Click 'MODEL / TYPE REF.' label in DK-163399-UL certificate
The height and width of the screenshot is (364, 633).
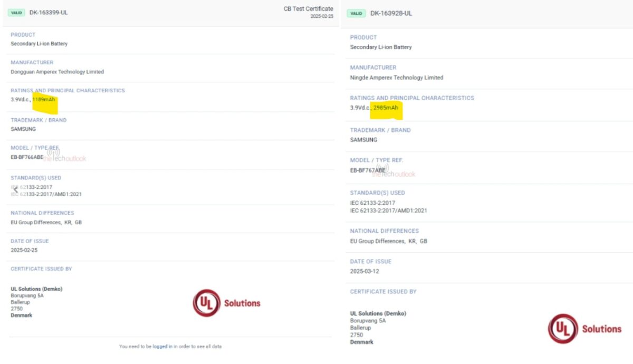click(35, 148)
